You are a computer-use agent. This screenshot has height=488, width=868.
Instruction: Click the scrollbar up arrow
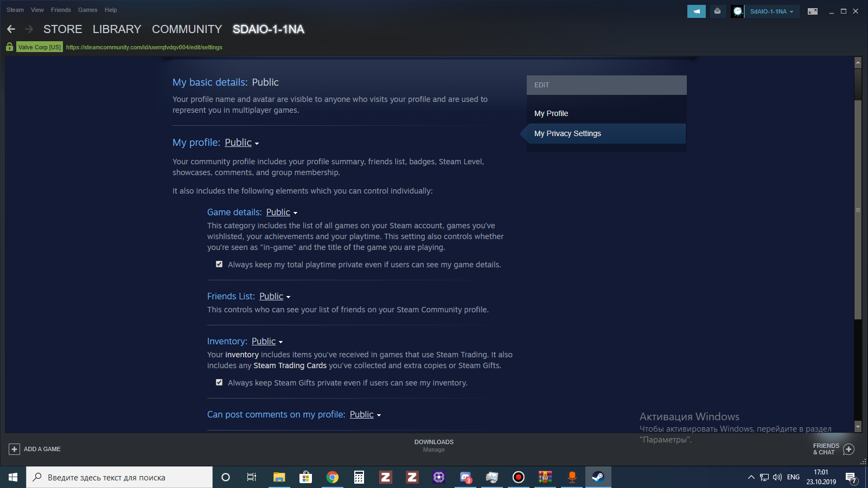858,62
